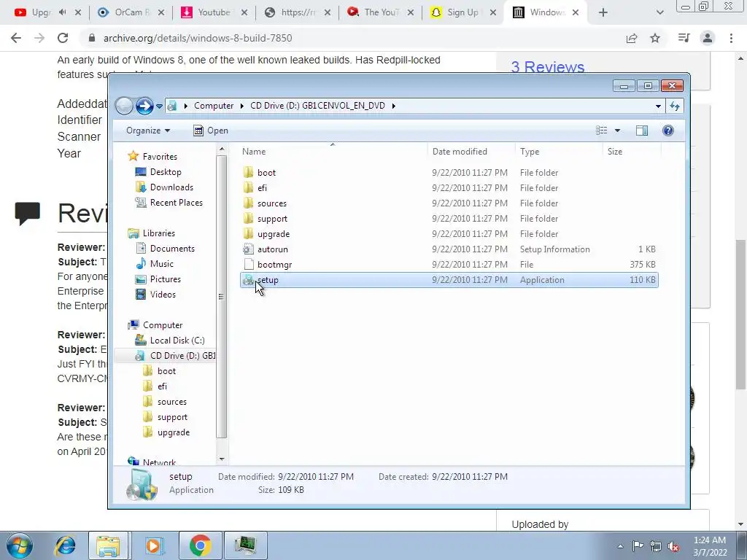Select the efi folder in file list
This screenshot has width=747, height=560.
[449, 187]
